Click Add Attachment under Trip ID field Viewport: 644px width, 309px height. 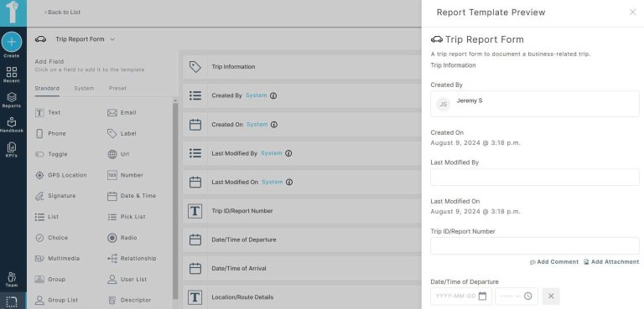[x=611, y=262]
